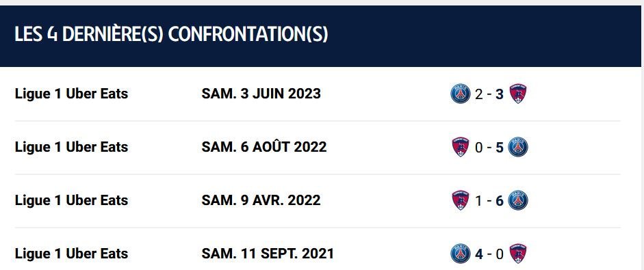
Task: Open the 4 - 0 score result
Action: click(489, 254)
